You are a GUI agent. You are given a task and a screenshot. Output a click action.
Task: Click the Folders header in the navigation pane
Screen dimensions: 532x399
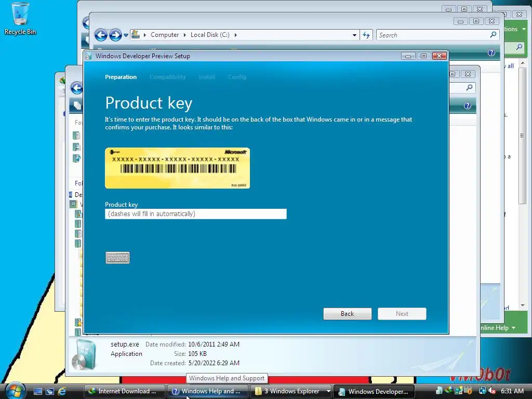pos(78,183)
